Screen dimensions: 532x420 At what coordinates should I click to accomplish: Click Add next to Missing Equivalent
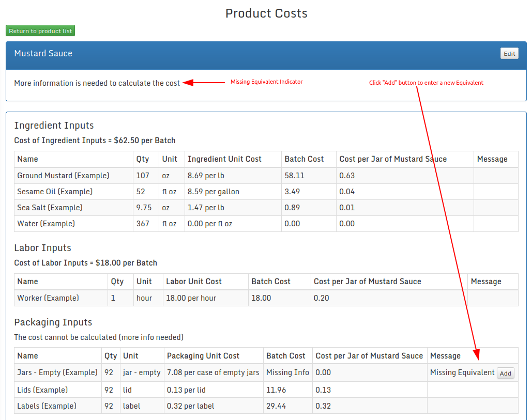click(505, 374)
